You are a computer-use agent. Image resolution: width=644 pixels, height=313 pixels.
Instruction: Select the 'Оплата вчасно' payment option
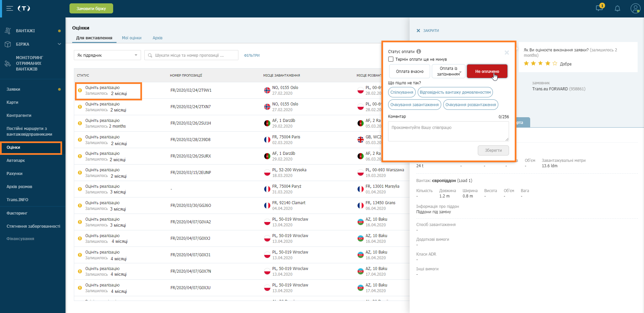[410, 71]
